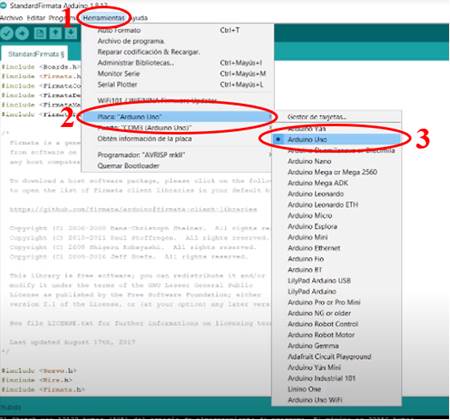Open the Herramientas menu

(104, 18)
